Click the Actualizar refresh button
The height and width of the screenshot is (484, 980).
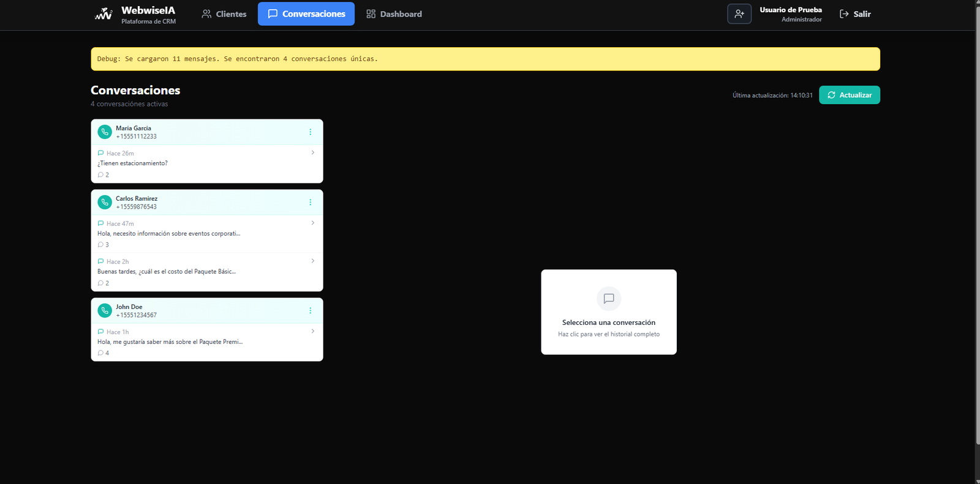click(x=850, y=95)
